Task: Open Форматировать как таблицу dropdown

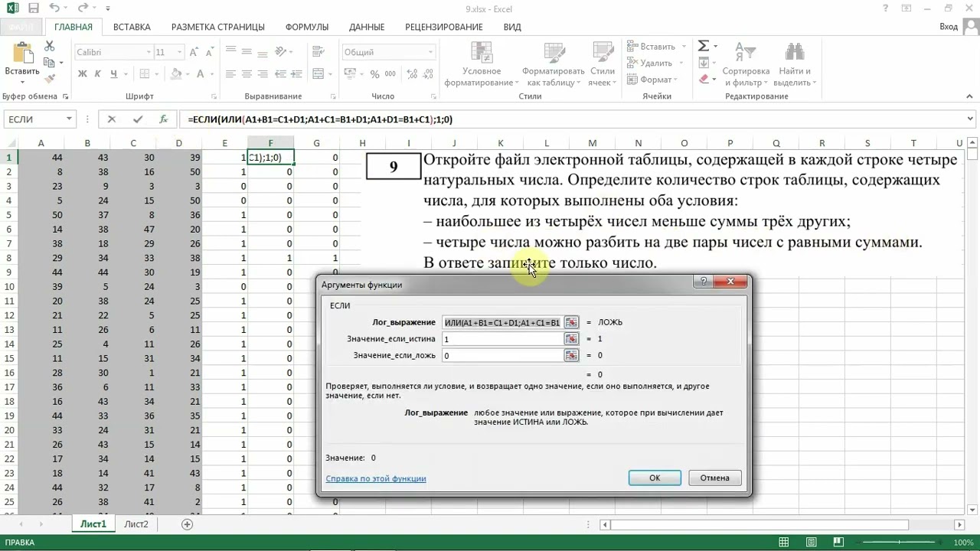Action: tap(553, 64)
